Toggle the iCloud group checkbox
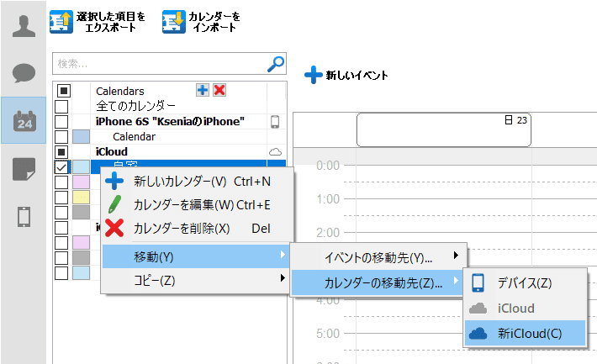Image resolution: width=597 pixels, height=364 pixels. pos(61,151)
